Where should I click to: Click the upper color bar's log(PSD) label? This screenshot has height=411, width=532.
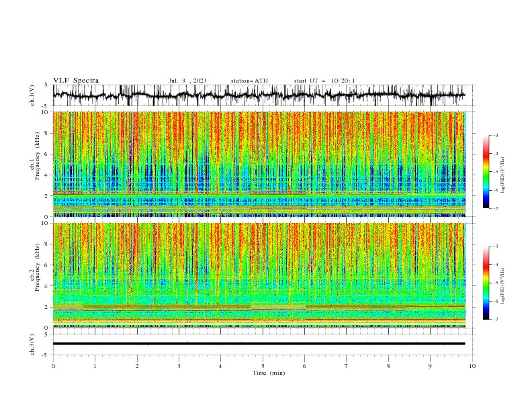click(x=502, y=175)
